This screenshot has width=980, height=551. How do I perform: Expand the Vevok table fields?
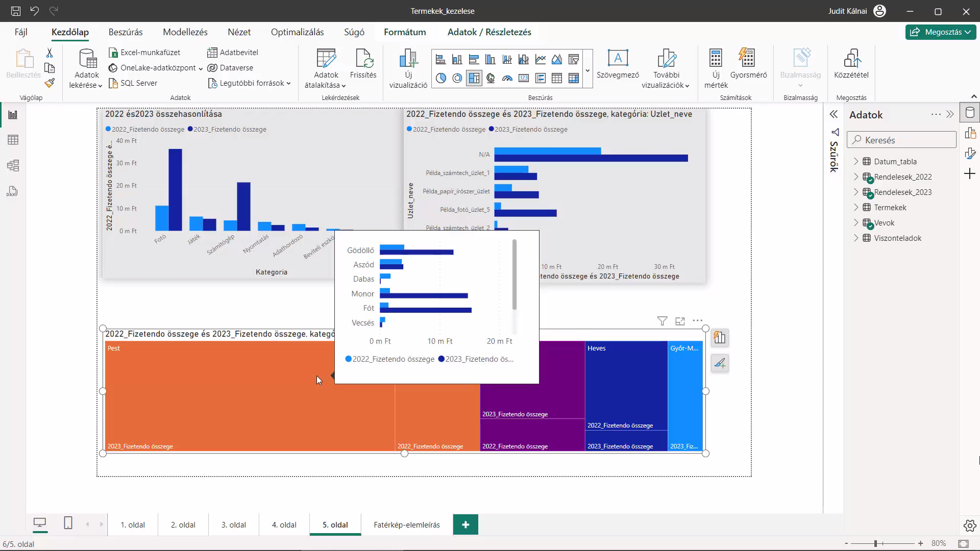[856, 222]
